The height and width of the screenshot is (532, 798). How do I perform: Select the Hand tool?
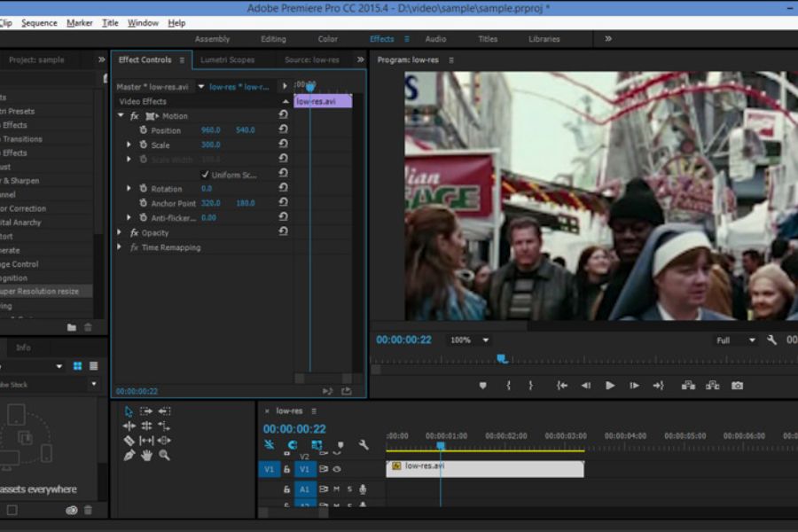coord(147,455)
